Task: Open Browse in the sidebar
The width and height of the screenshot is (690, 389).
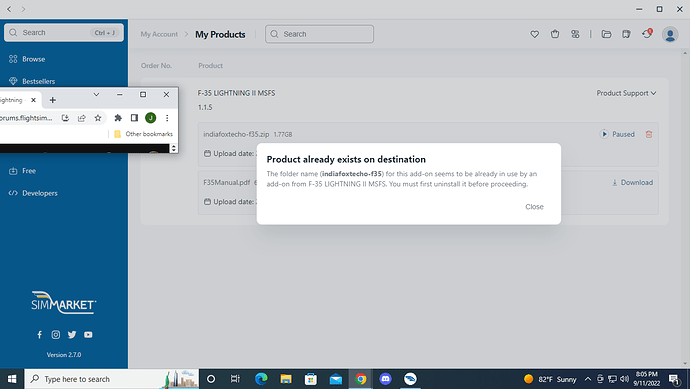Action: (x=27, y=59)
